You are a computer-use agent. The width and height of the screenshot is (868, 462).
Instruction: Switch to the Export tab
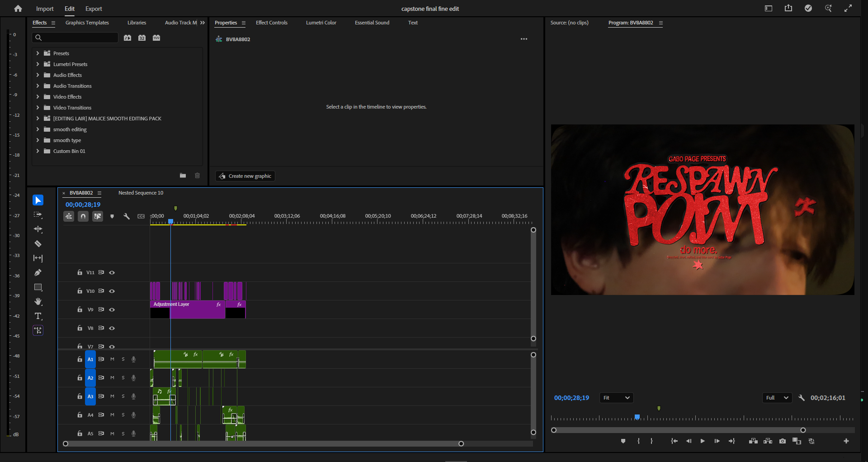[x=94, y=9]
